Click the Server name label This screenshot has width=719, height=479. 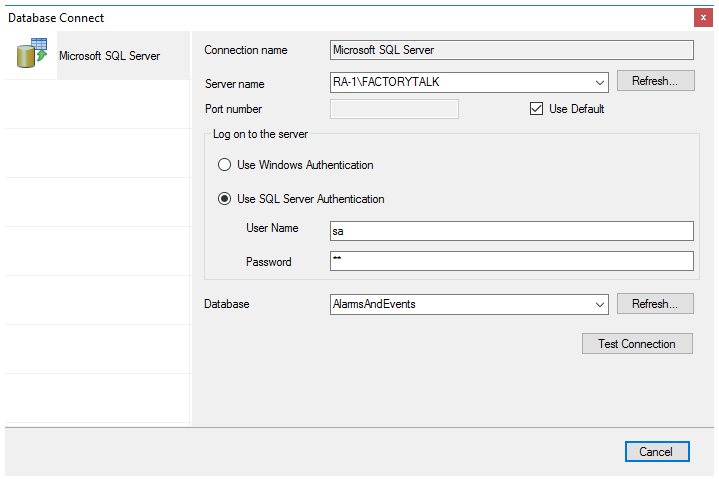pyautogui.click(x=234, y=84)
